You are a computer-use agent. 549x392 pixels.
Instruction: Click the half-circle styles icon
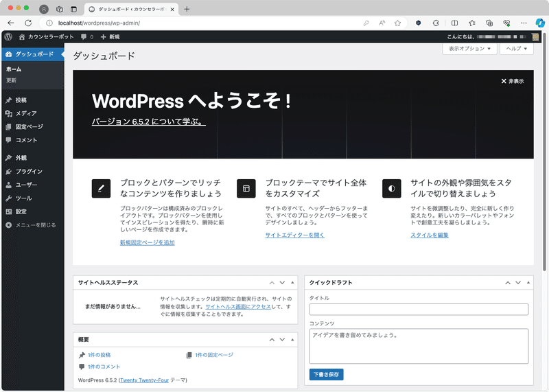[391, 189]
